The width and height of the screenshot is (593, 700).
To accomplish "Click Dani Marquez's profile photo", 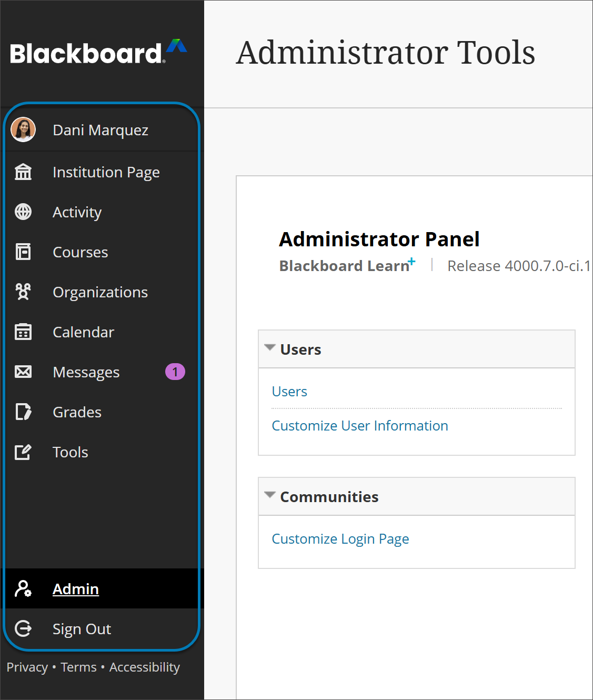I will point(23,129).
